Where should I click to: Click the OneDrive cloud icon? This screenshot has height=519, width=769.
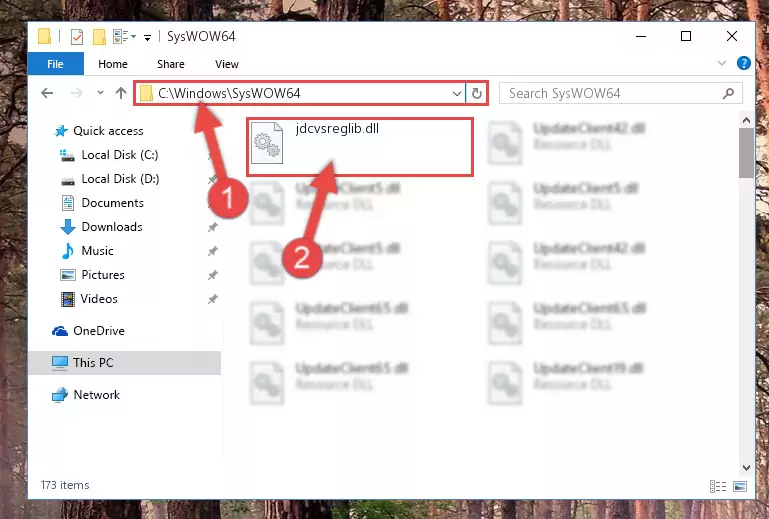click(60, 331)
